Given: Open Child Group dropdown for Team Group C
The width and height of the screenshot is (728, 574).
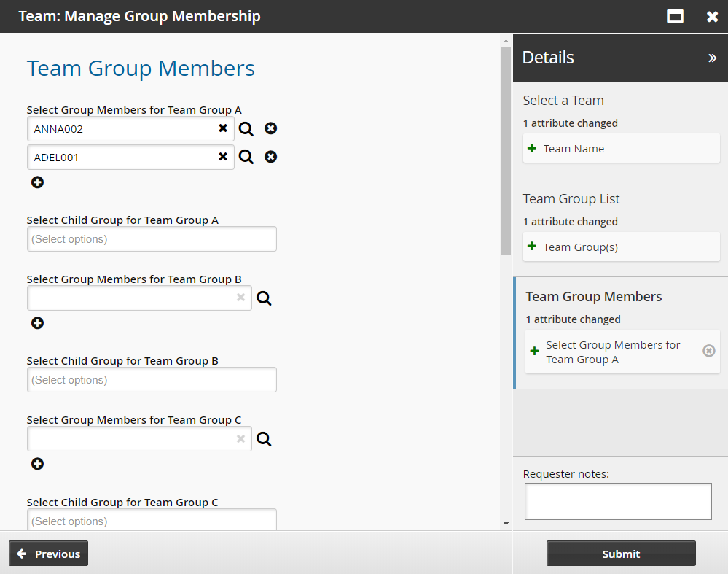Looking at the screenshot, I should click(x=152, y=520).
